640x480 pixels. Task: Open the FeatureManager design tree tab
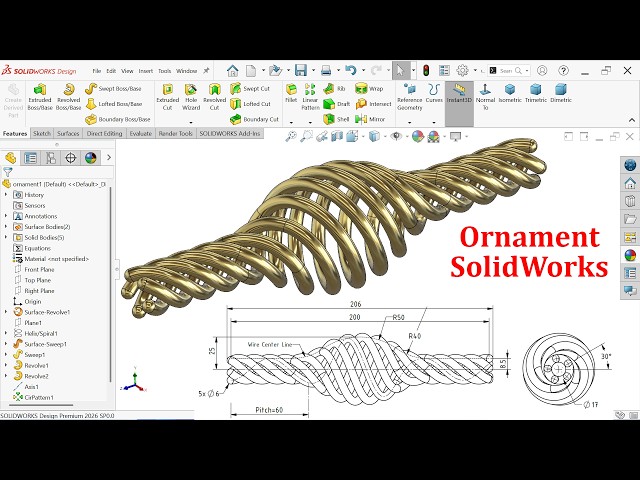[11, 158]
